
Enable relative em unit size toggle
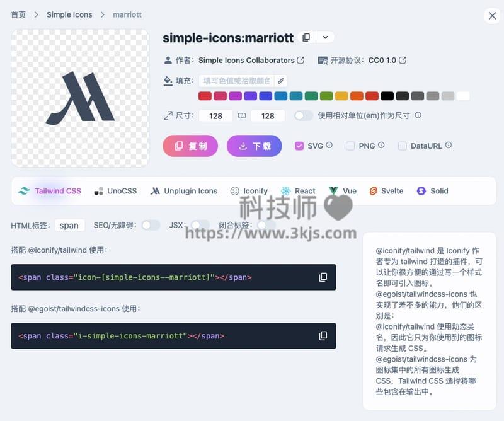(304, 115)
